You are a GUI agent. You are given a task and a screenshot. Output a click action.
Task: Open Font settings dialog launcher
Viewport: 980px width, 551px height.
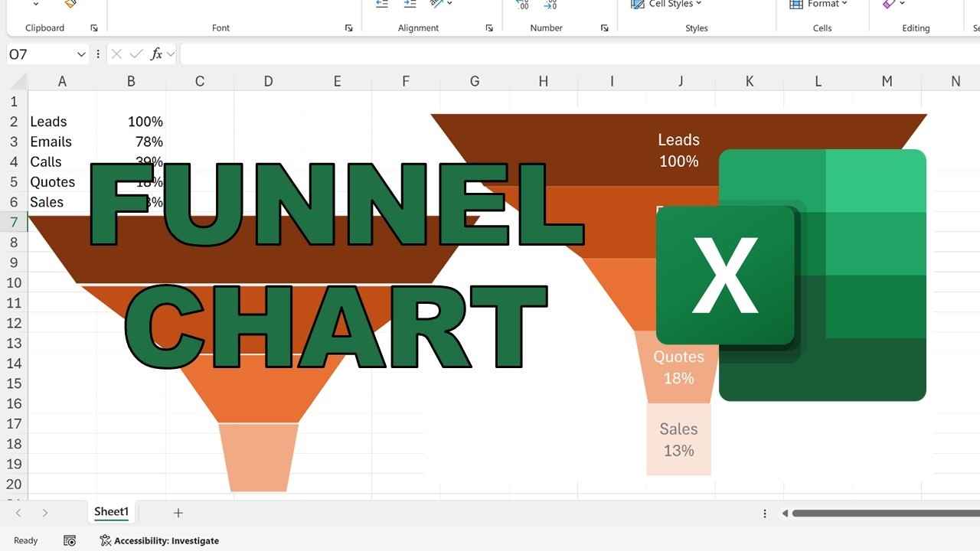coord(348,28)
